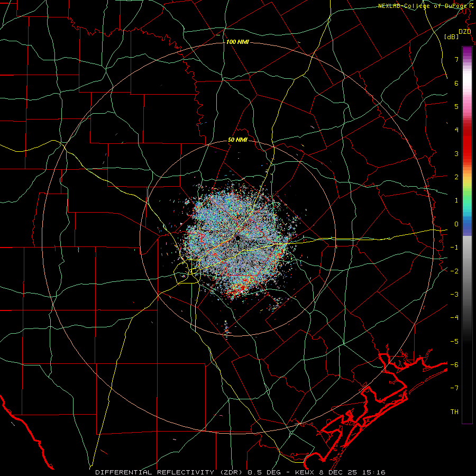The width and height of the screenshot is (476, 476).
Task: Click the '6' value on the color scale
Action: click(x=456, y=83)
